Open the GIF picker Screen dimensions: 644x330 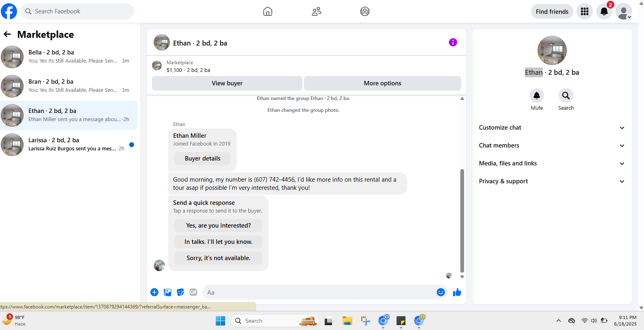click(193, 292)
